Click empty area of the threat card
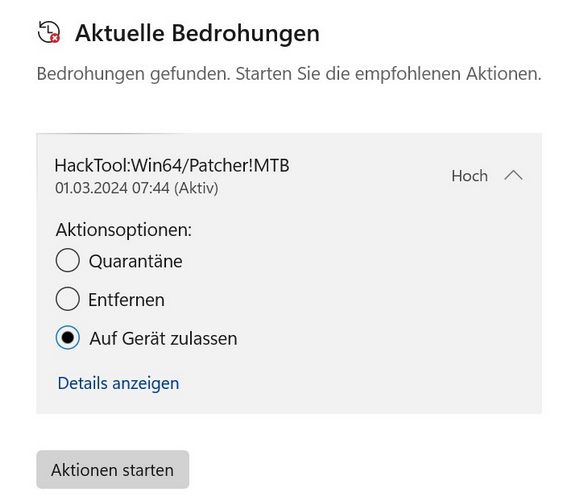Viewport: 580px width, 501px height. click(370, 296)
